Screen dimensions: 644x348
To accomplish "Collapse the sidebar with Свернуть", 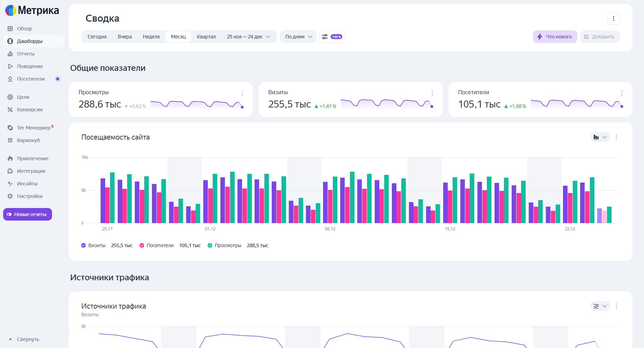I will pos(24,339).
